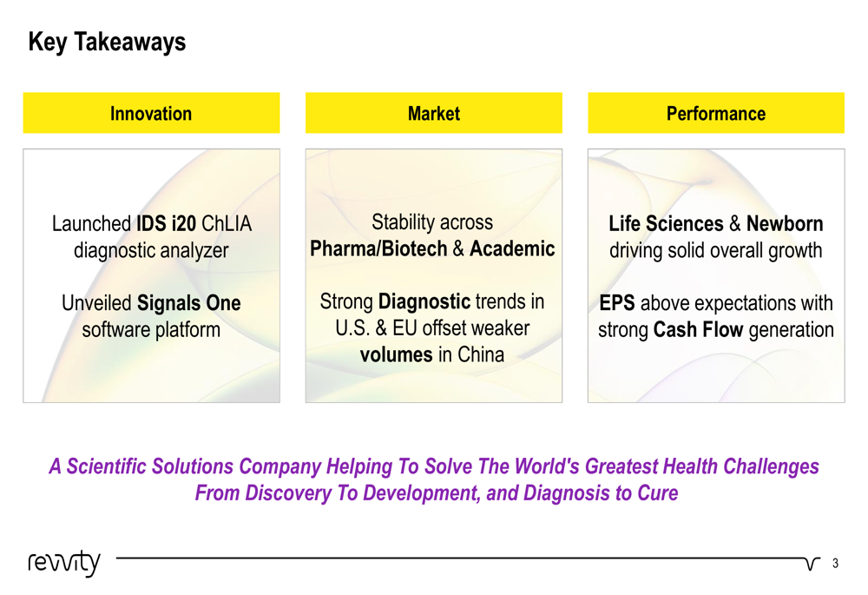
Task: Select the Performance yellow header
Action: click(716, 113)
